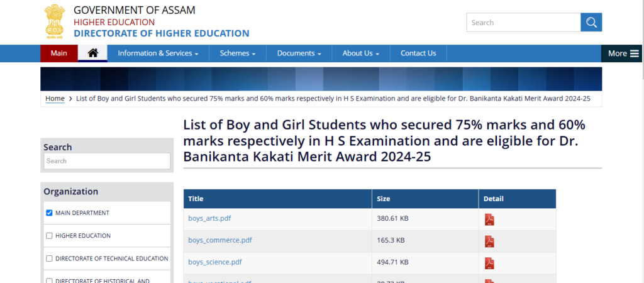The height and width of the screenshot is (283, 644).
Task: Check DIRECTORATE OF HISTORICAL AND checkbox
Action: (x=49, y=281)
